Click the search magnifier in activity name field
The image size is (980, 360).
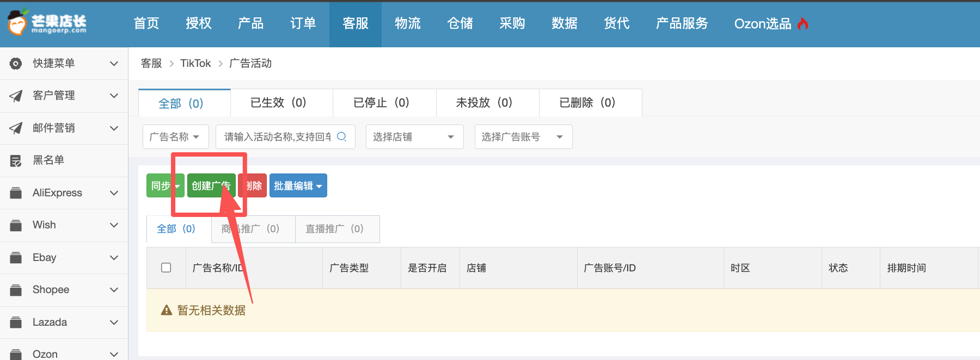(x=341, y=136)
